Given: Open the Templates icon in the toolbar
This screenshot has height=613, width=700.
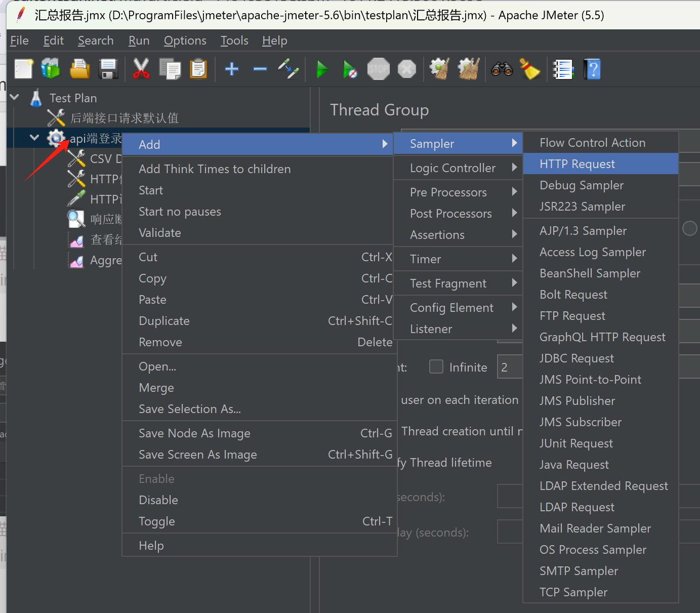Looking at the screenshot, I should click(51, 69).
